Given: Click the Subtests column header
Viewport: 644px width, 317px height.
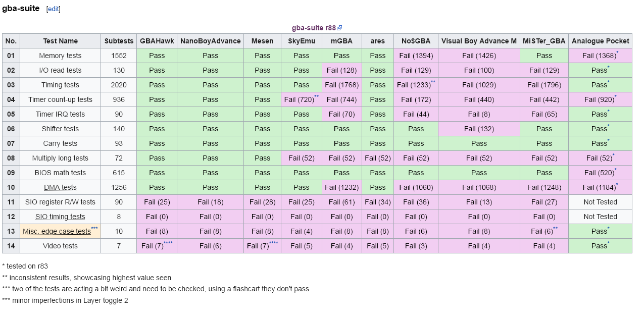Looking at the screenshot, I should 119,41.
